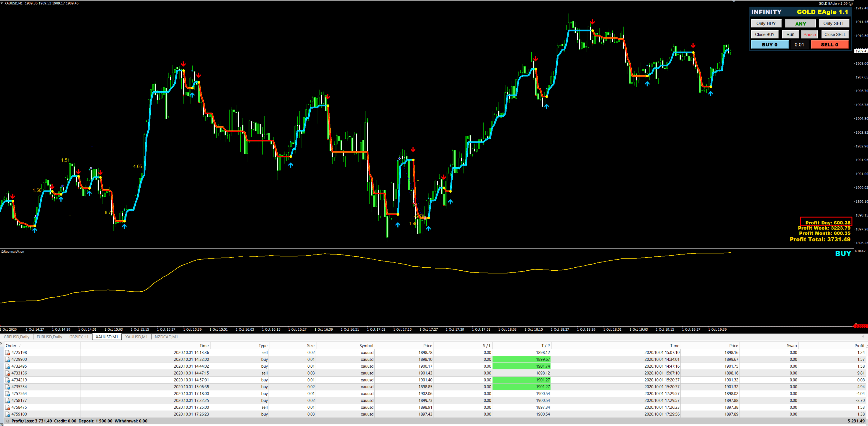Select the ANY direction mode
Image resolution: width=868 pixels, height=426 pixels.
(x=800, y=24)
